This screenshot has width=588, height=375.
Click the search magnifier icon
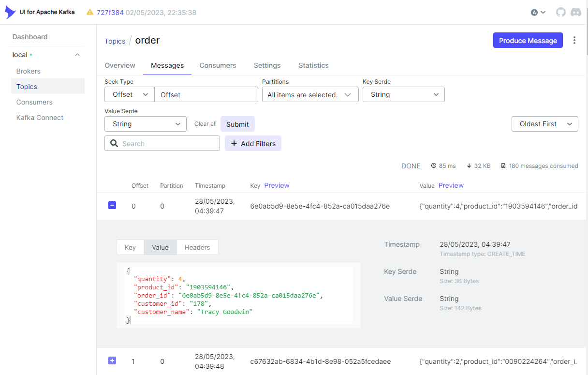click(114, 143)
